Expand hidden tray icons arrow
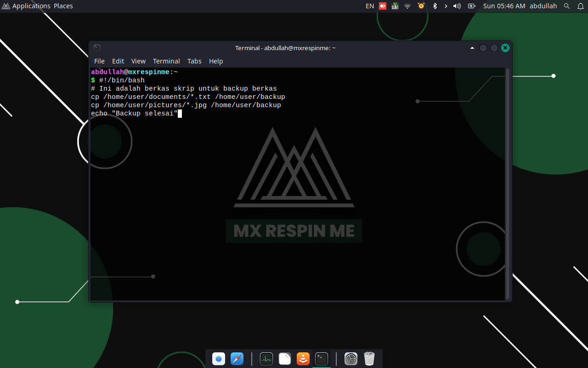This screenshot has height=368, width=588. [446, 6]
